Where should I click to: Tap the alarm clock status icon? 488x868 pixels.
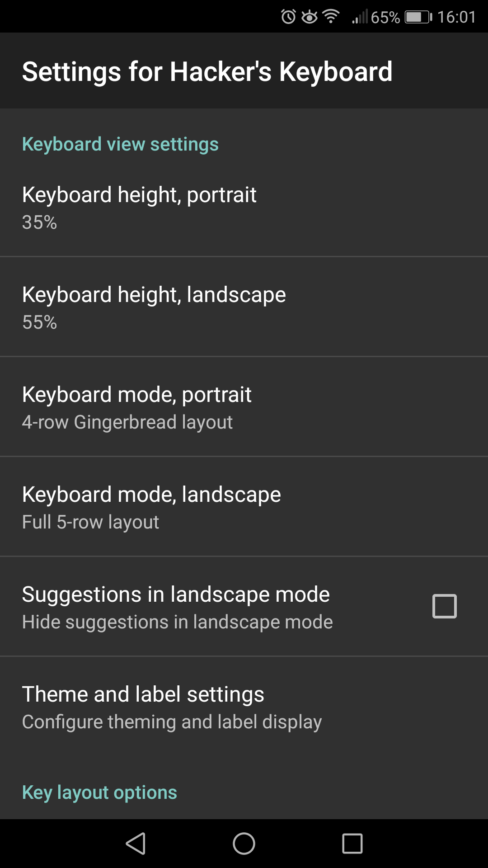[288, 17]
